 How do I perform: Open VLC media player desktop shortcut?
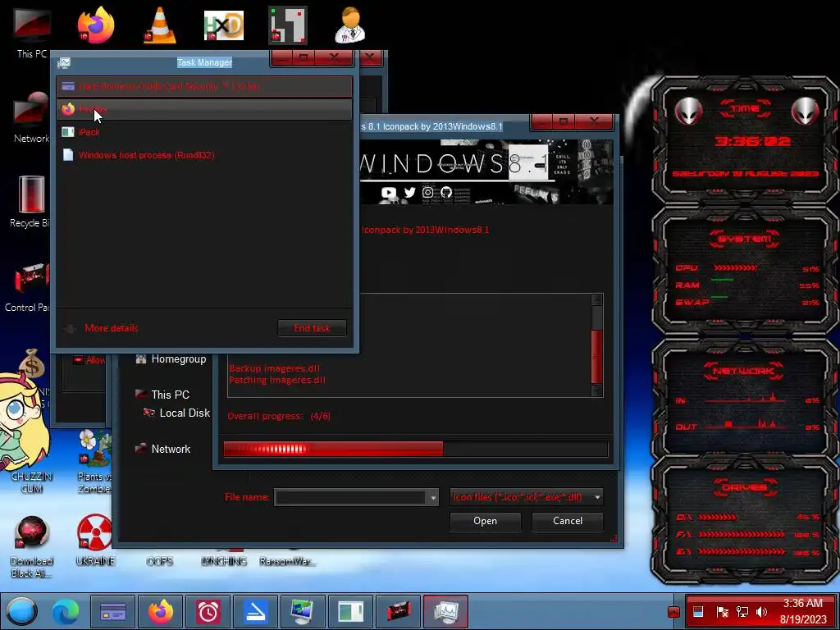(160, 25)
